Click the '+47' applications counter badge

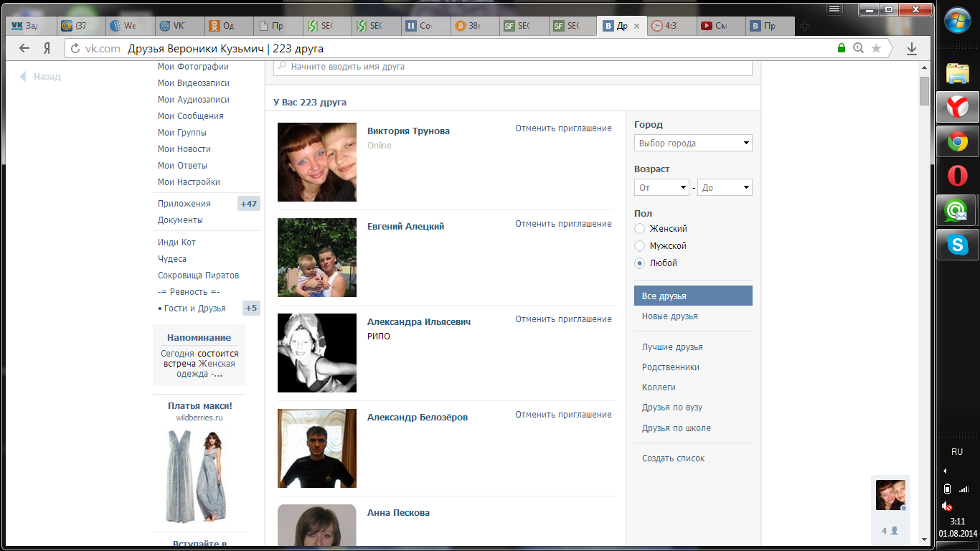[x=249, y=204]
